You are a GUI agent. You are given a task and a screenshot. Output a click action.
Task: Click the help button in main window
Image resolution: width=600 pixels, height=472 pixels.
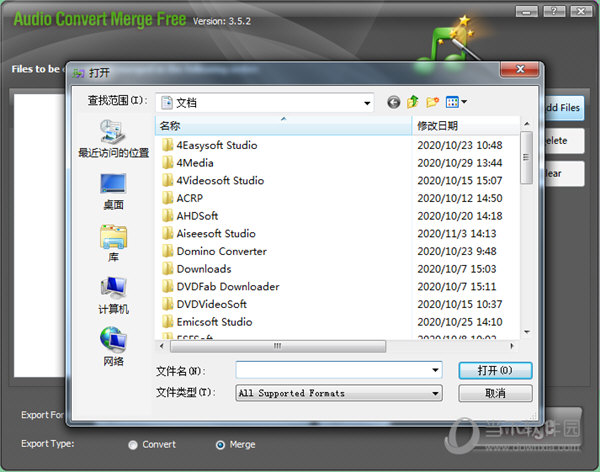pos(554,11)
